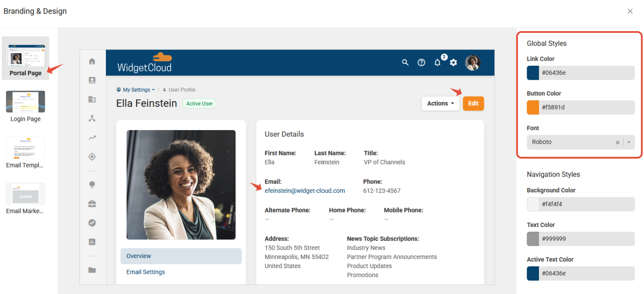The width and height of the screenshot is (644, 294).
Task: Click the Industry News subscription
Action: pyautogui.click(x=366, y=248)
